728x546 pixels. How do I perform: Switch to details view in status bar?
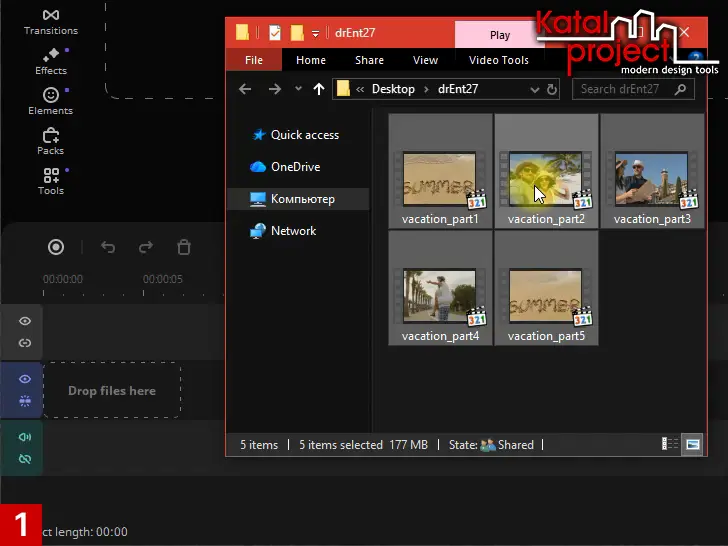coord(670,444)
